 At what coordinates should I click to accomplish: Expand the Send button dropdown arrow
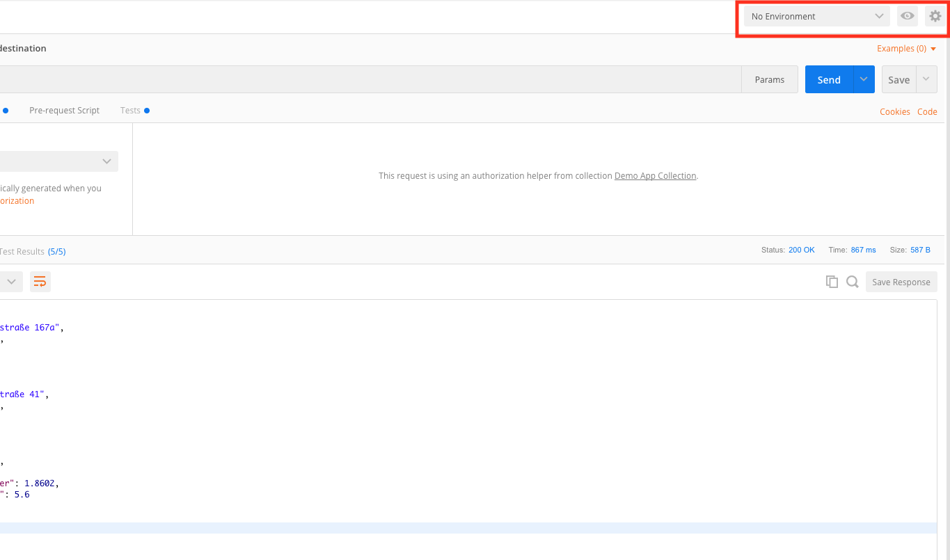[863, 79]
